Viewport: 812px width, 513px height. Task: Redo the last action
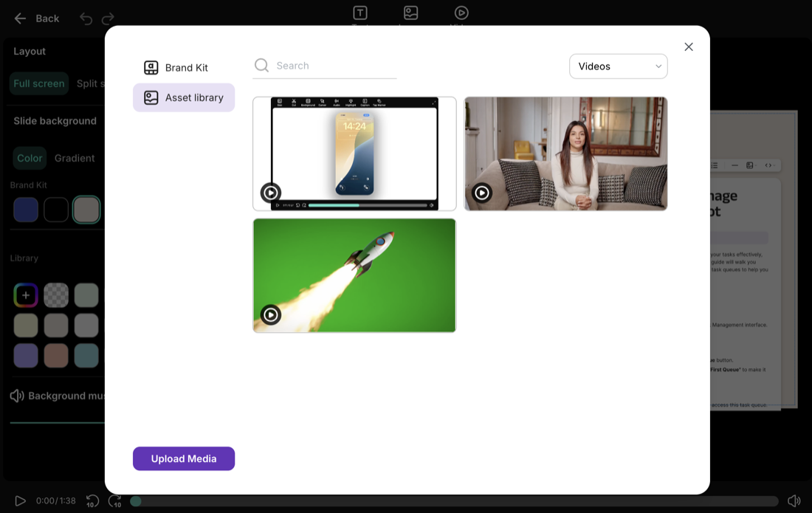coord(108,18)
